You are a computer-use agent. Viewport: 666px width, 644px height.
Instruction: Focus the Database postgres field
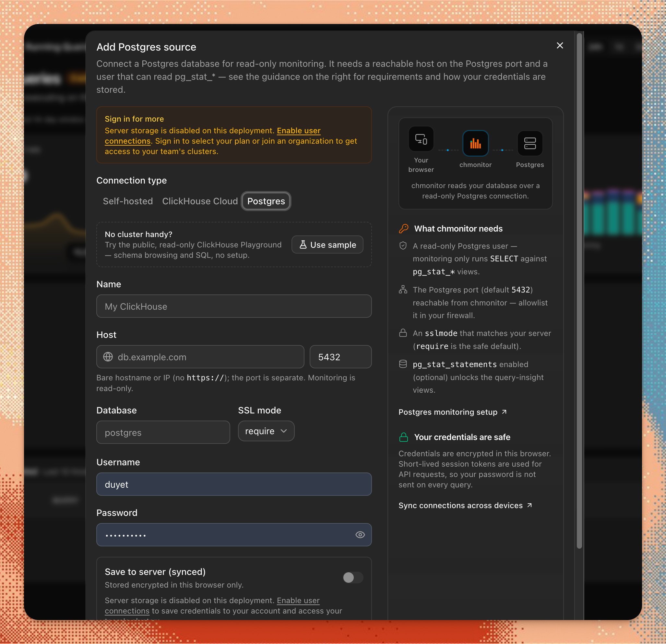[x=163, y=432]
